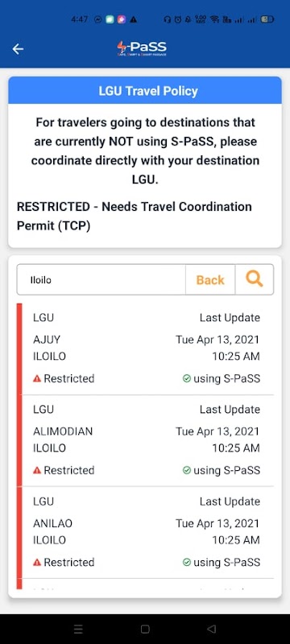Tap Android back triangle navigation button

pos(212,629)
